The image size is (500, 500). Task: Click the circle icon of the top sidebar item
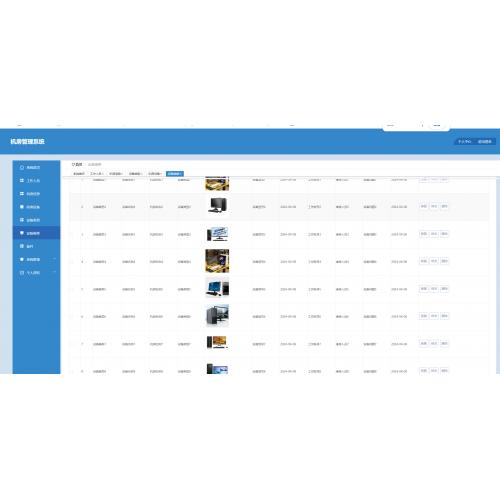click(x=22, y=167)
